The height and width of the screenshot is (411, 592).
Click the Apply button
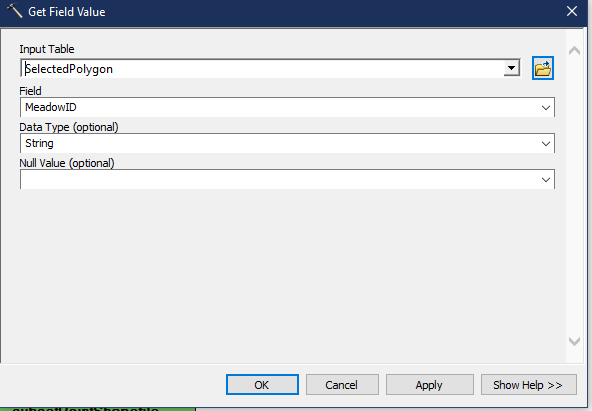pyautogui.click(x=429, y=385)
